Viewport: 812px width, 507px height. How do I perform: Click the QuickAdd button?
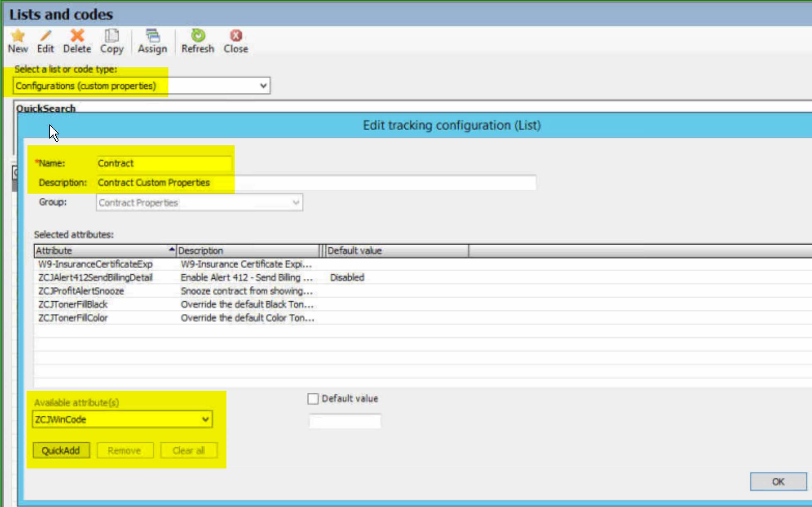[x=61, y=451]
